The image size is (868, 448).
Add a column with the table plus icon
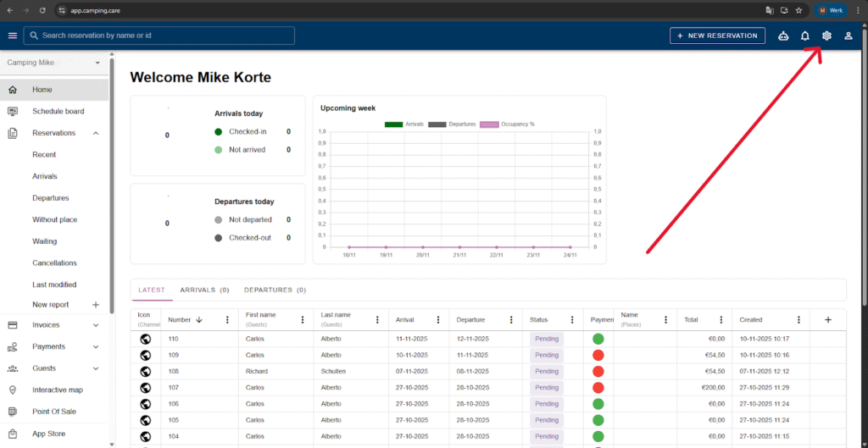pyautogui.click(x=828, y=320)
